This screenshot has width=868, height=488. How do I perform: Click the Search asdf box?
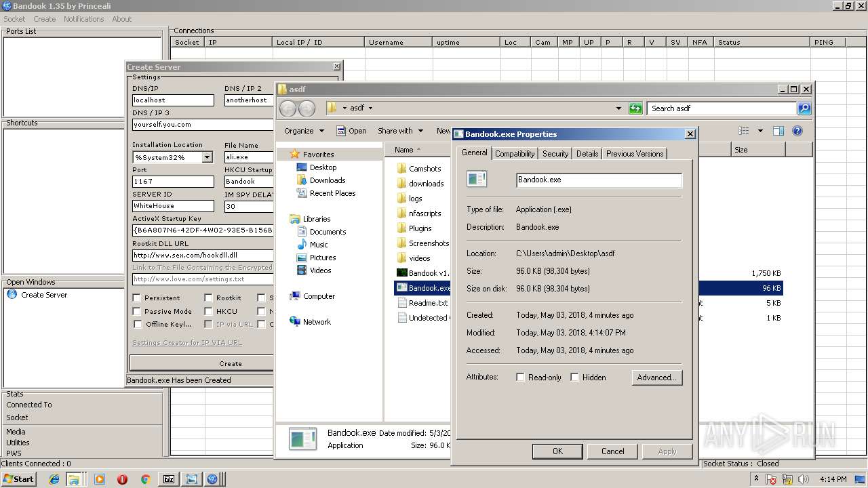click(x=722, y=108)
